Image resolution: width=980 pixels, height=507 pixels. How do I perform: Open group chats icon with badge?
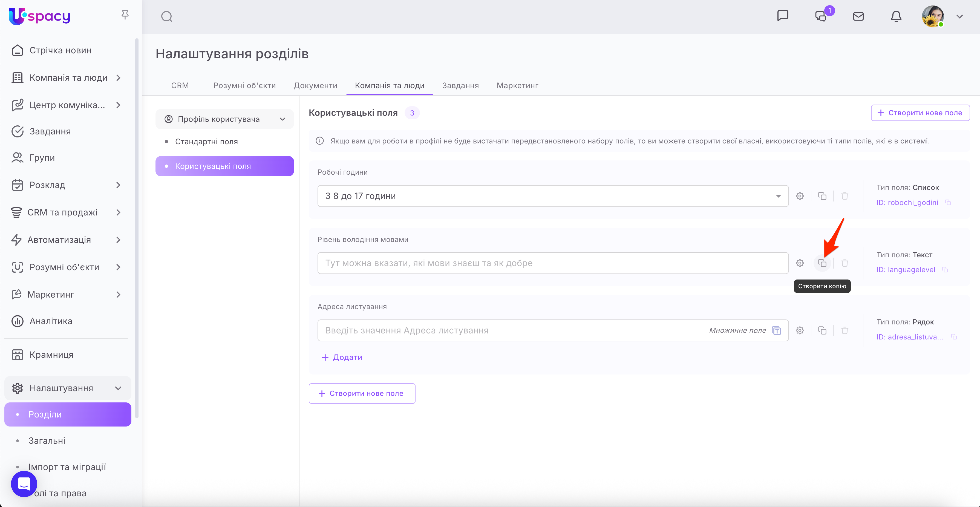[821, 16]
